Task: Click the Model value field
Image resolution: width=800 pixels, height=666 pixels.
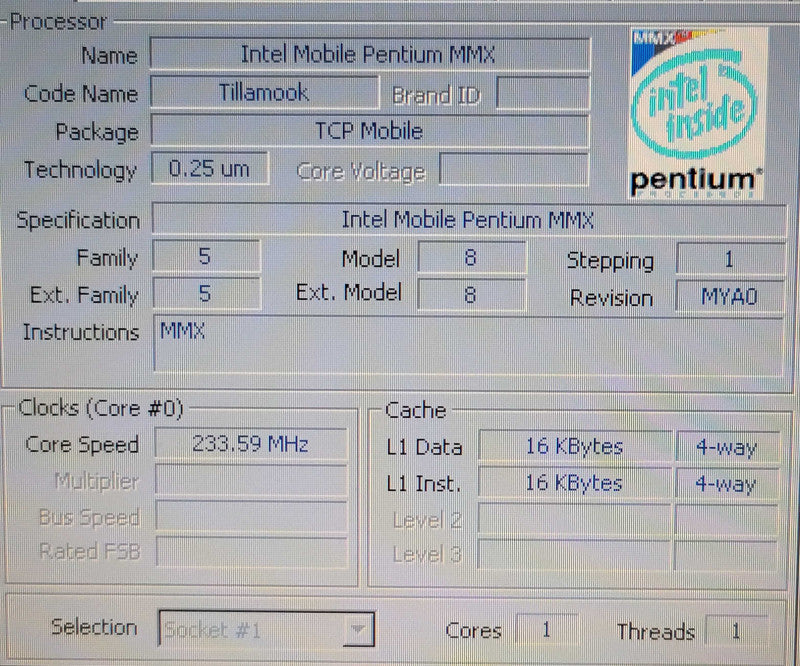Action: click(x=471, y=258)
